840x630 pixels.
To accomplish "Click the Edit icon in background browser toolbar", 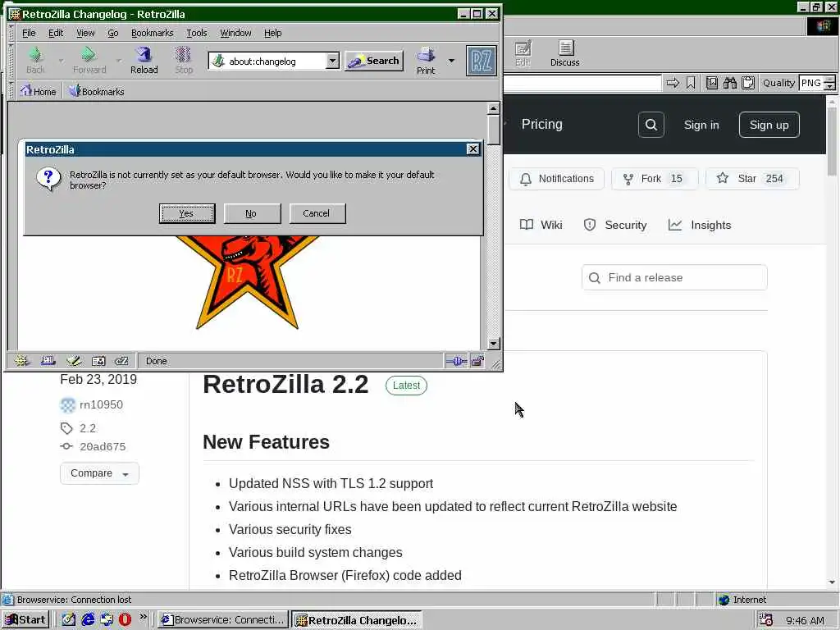I will click(523, 53).
